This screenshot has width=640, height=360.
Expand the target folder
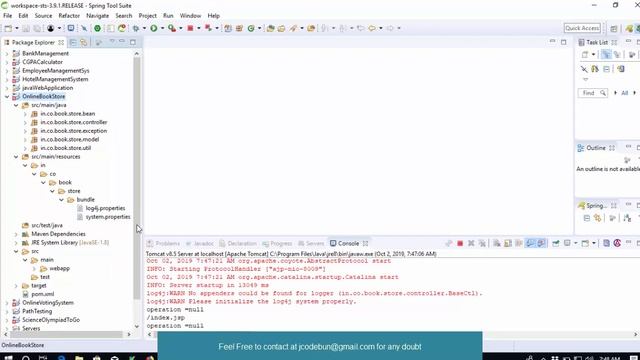(16, 285)
